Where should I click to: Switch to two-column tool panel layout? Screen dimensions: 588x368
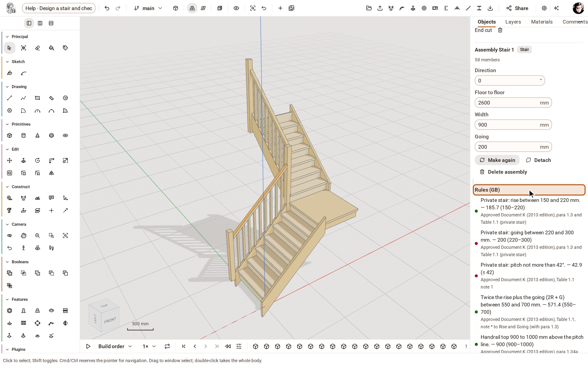point(40,23)
